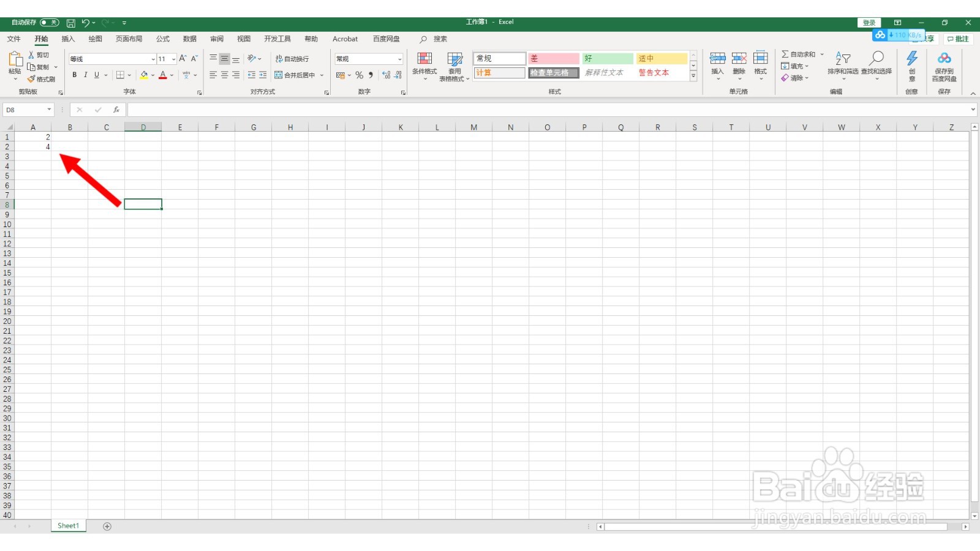Switch to Page Layout tab
This screenshot has width=980, height=551.
pos(129,39)
